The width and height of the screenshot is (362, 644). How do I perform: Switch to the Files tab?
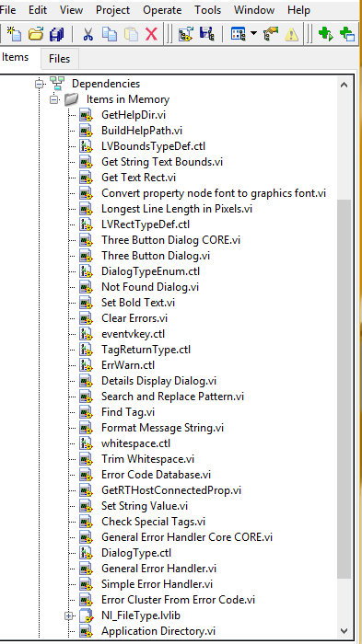pos(59,59)
